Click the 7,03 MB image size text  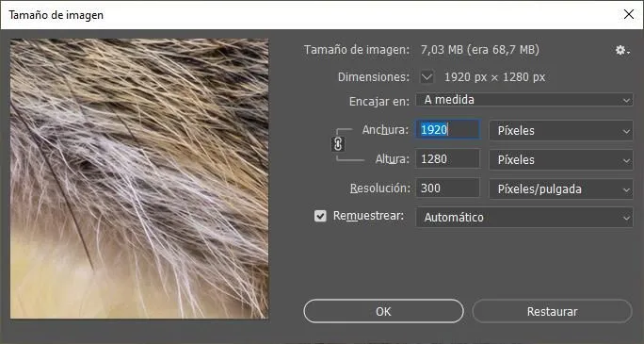tap(480, 50)
